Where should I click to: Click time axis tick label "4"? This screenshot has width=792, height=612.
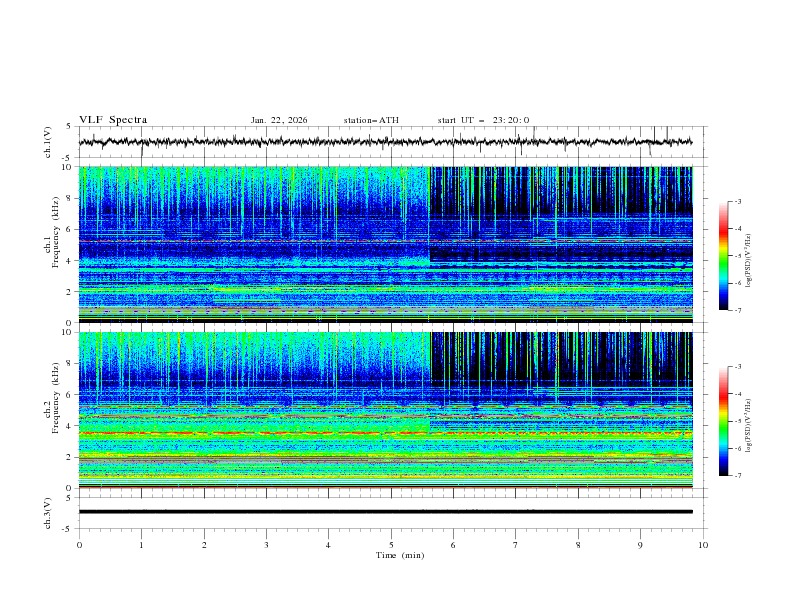328,545
